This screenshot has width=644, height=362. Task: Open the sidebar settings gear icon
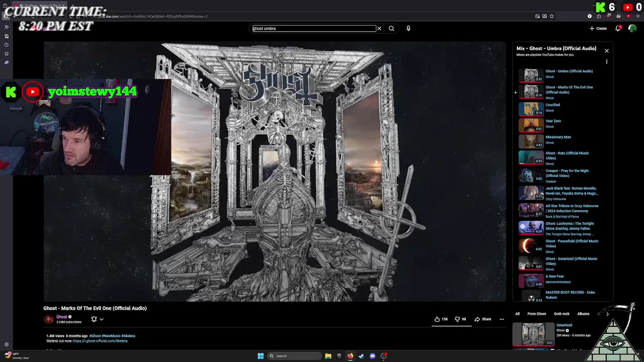(x=7, y=344)
